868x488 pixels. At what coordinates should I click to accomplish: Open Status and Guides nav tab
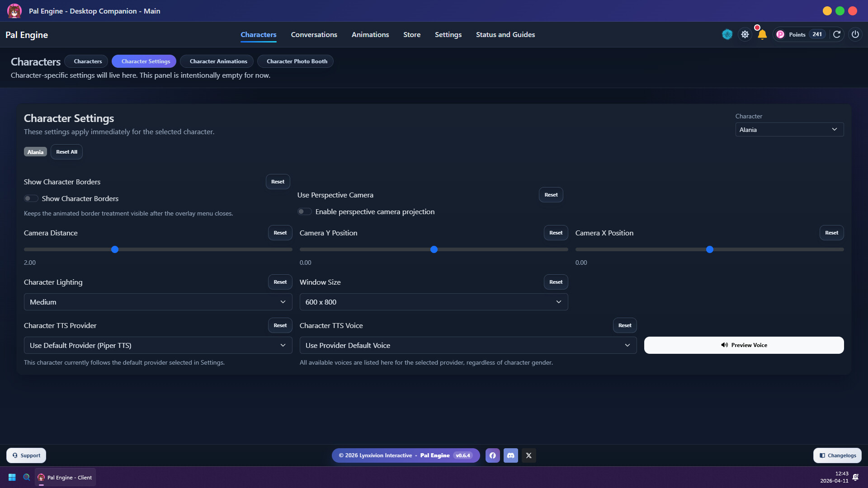click(505, 34)
